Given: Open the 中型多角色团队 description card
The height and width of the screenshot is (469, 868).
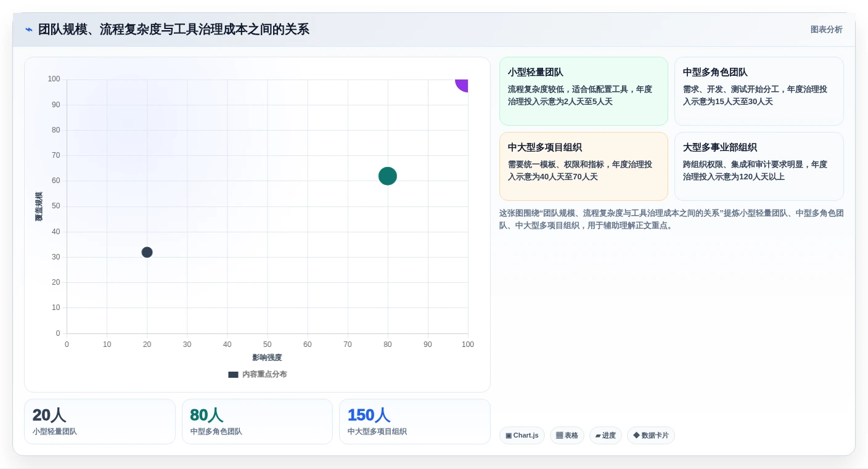Looking at the screenshot, I should point(759,91).
